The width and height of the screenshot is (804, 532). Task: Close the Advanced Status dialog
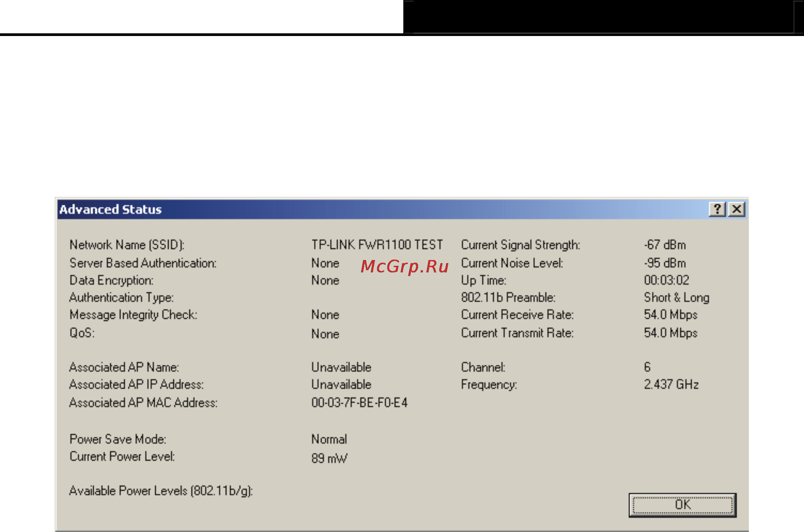point(737,209)
